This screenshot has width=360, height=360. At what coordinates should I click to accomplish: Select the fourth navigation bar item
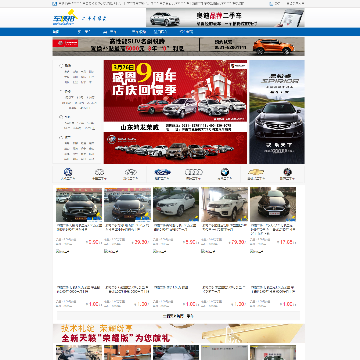[x=138, y=32]
